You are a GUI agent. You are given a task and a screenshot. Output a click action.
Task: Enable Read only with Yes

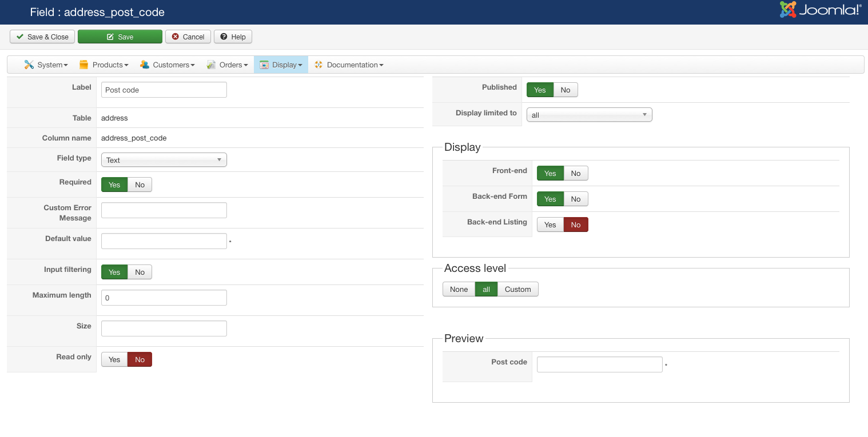coord(114,359)
